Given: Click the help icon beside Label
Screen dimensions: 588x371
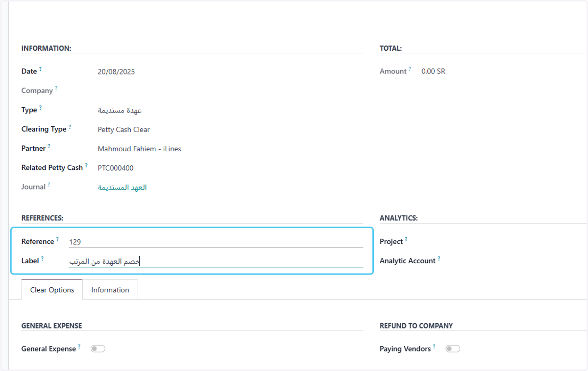Looking at the screenshot, I should click(42, 258).
